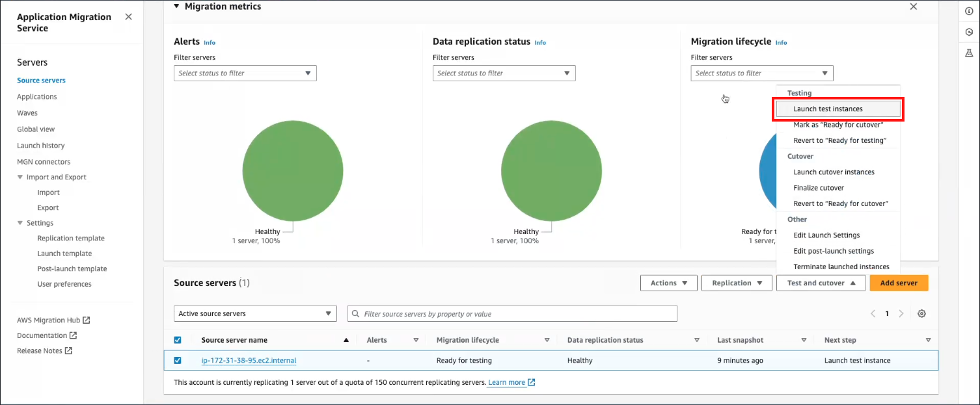Click the Alerts Healthy pie chart
This screenshot has width=980, height=405.
click(x=293, y=171)
